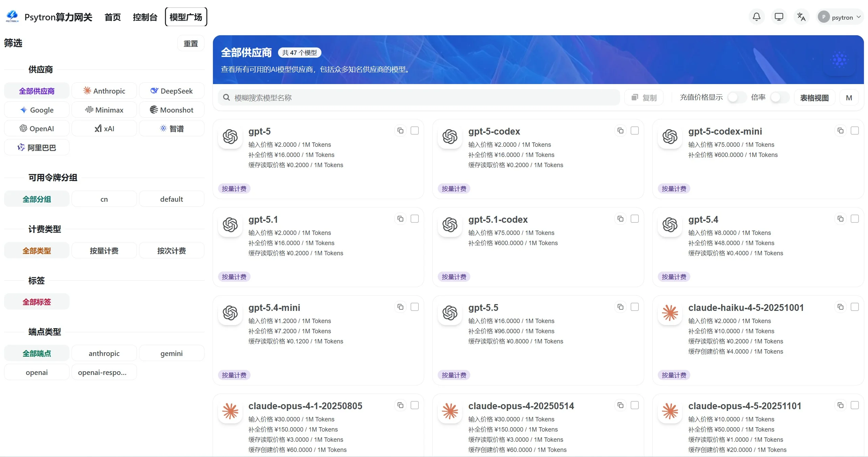The height and width of the screenshot is (457, 868).
Task: Click the 重置 reset filters button
Action: 191,43
